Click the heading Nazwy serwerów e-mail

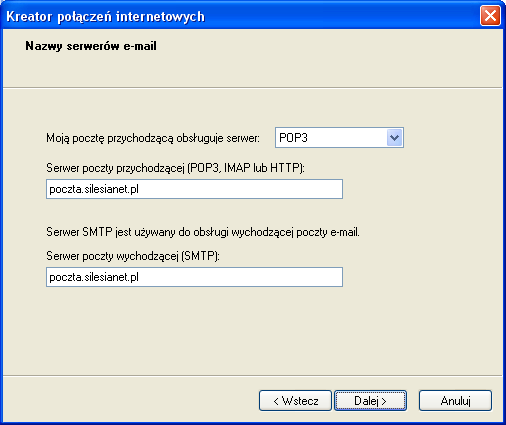pos(91,46)
